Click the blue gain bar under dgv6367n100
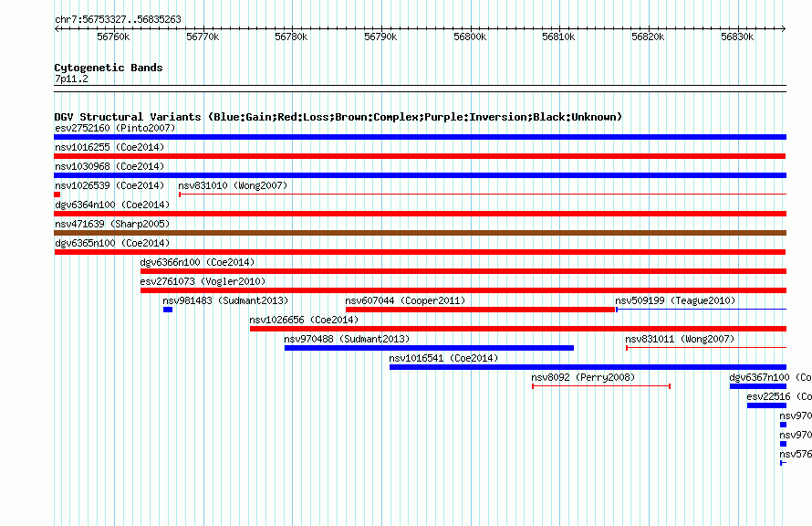The image size is (812, 526). [758, 386]
